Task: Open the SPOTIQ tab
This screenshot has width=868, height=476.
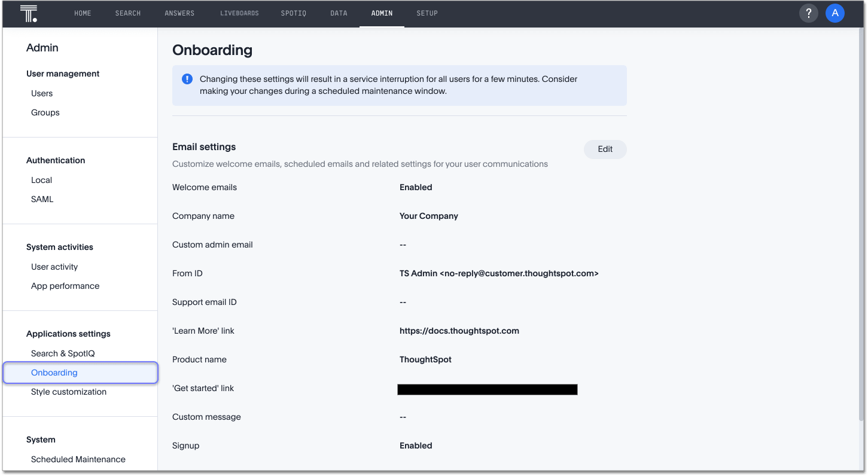Action: 293,13
